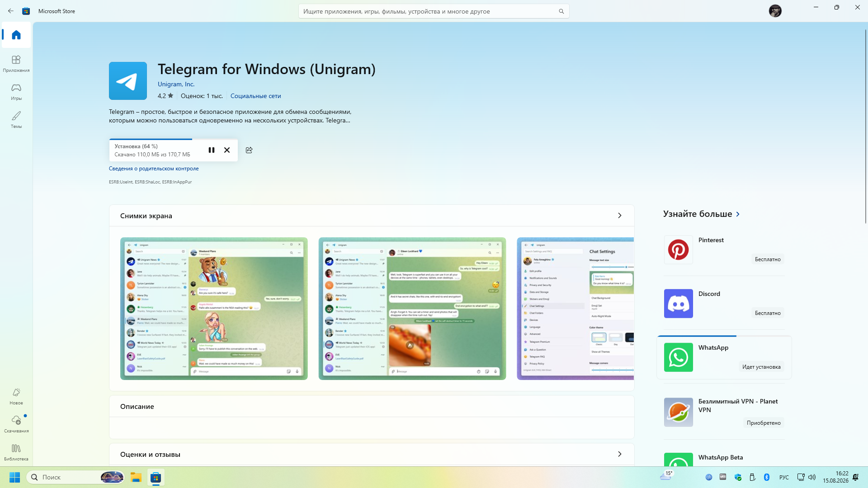Screen dimensions: 868x488
Task: Open the Discord app title
Action: 709,294
